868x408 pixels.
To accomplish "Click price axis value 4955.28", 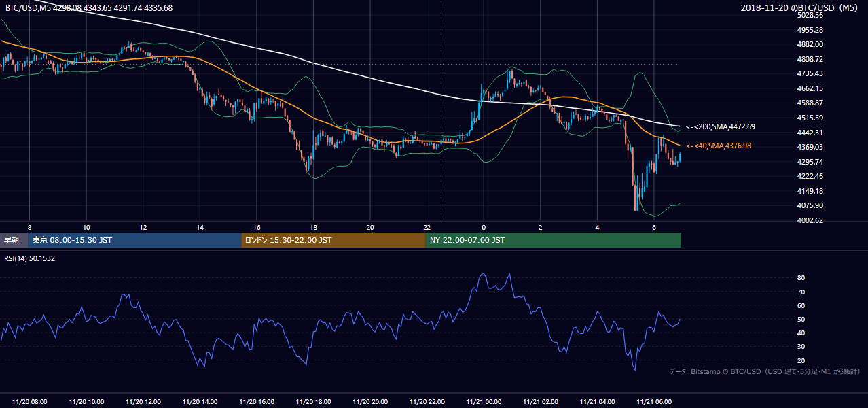I will point(810,30).
